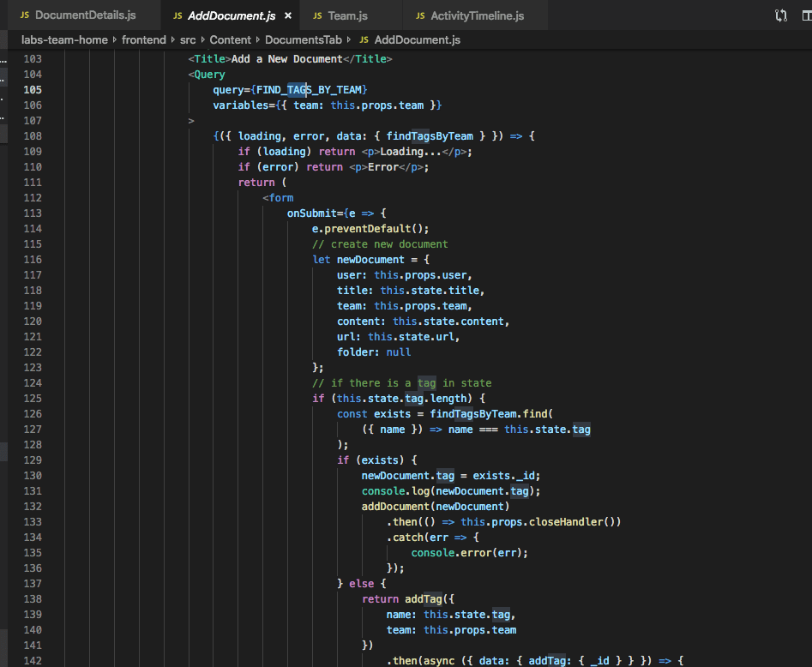
Task: Select the ActivityTimeline.js tab
Action: pyautogui.click(x=477, y=16)
